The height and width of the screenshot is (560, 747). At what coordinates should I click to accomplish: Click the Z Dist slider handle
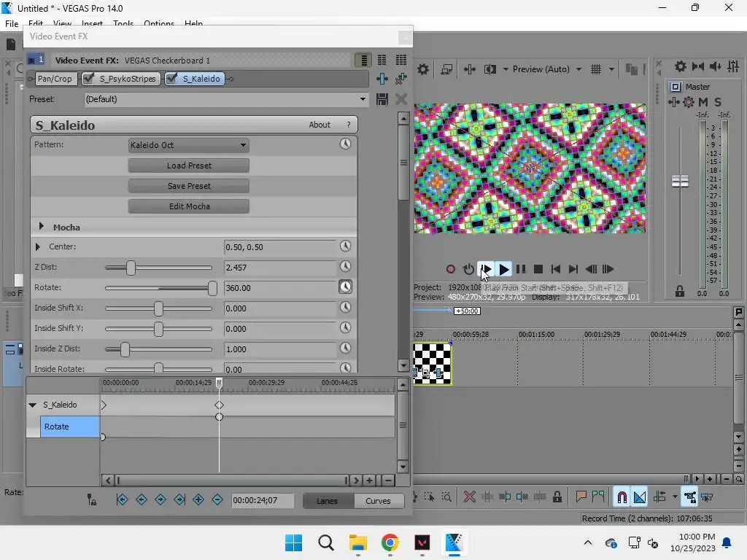(x=131, y=268)
